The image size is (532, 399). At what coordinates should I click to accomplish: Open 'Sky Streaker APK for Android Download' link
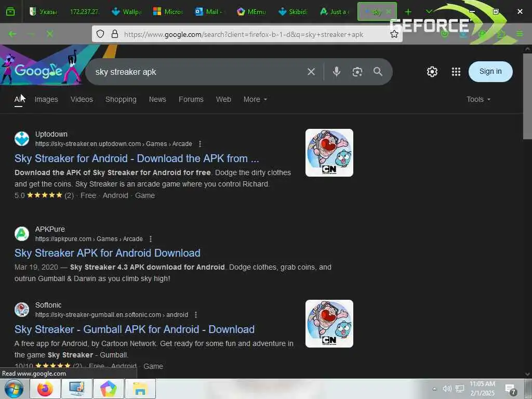[107, 253]
